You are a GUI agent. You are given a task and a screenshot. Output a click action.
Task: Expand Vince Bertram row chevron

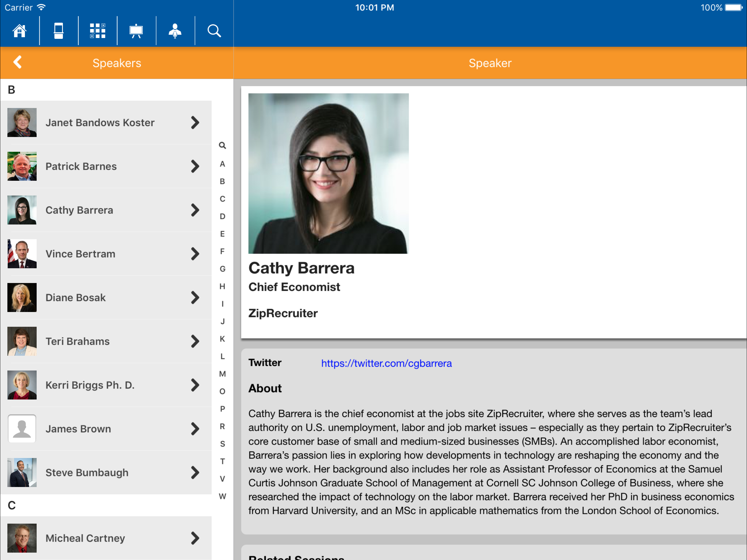(195, 254)
